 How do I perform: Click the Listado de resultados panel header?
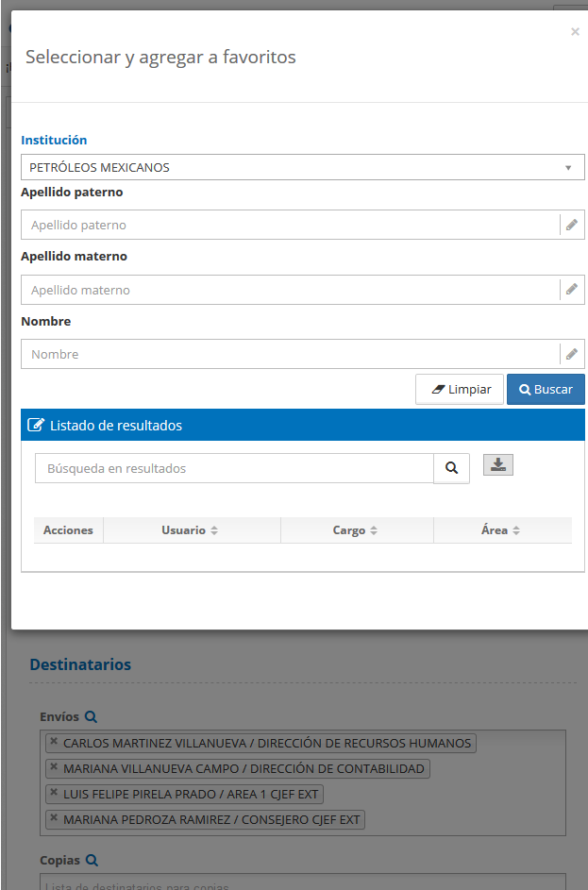pos(303,425)
